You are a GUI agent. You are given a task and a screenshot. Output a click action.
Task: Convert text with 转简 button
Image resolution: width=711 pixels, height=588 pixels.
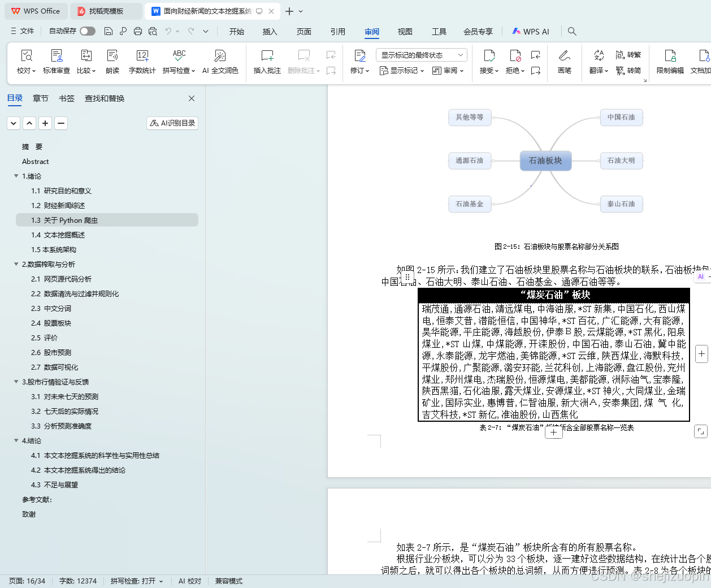tap(628, 70)
